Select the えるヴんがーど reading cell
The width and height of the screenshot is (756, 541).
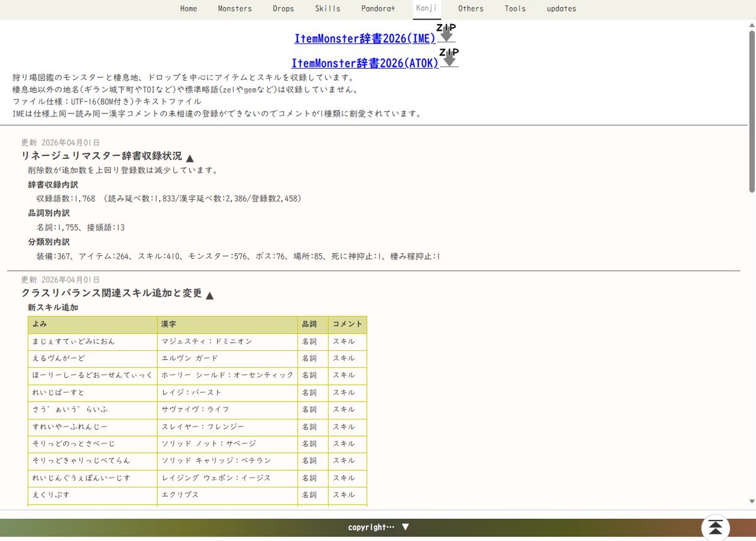tap(93, 358)
